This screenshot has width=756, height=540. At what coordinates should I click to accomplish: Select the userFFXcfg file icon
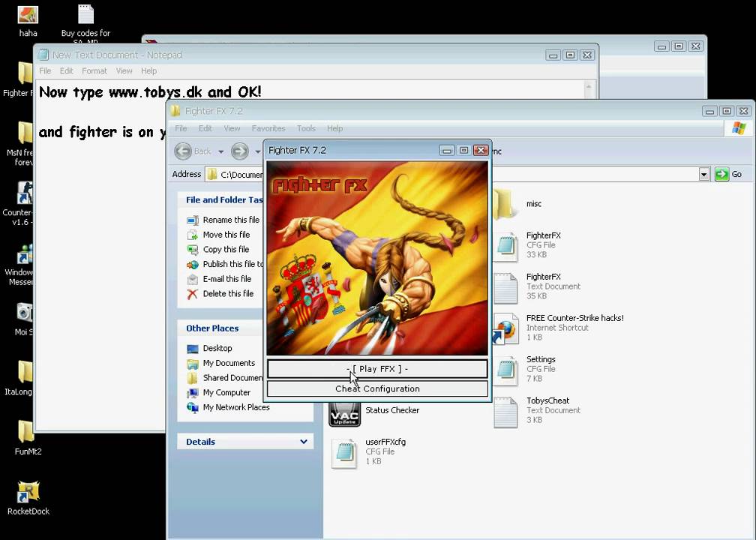pyautogui.click(x=344, y=453)
